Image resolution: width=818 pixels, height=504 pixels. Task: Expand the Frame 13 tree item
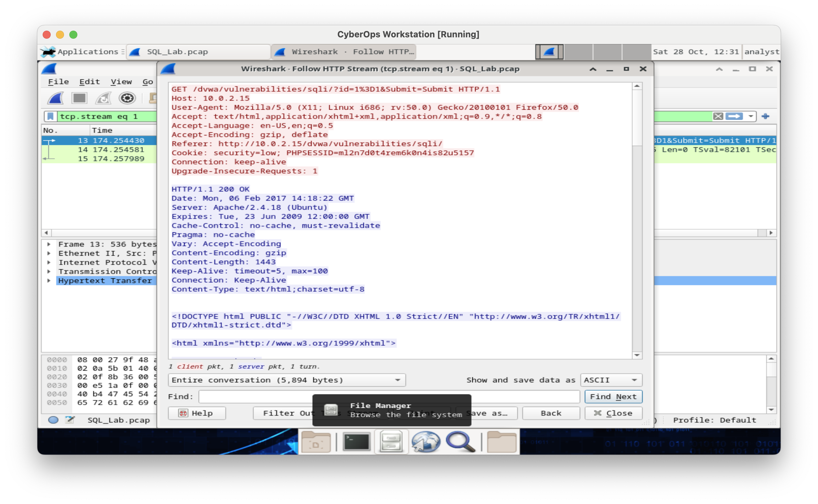tap(49, 244)
